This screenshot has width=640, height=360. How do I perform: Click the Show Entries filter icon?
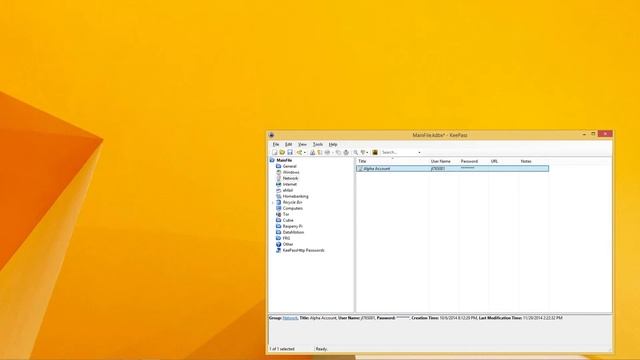pos(363,152)
